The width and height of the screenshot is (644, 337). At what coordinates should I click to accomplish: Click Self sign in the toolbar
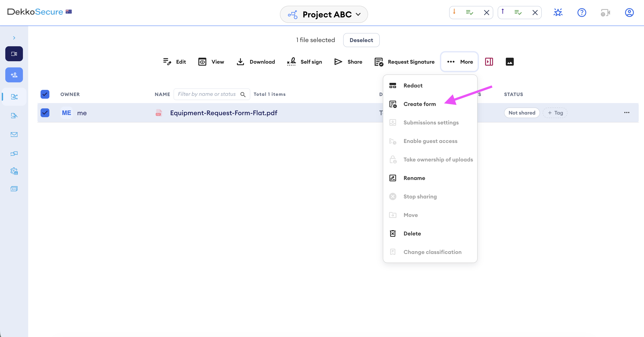coord(304,62)
